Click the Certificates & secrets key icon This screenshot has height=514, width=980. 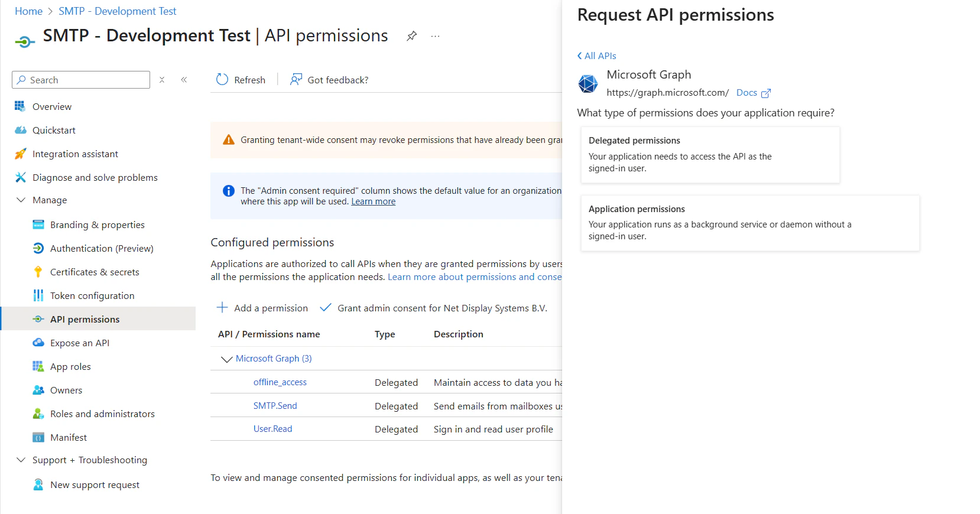[x=38, y=272]
